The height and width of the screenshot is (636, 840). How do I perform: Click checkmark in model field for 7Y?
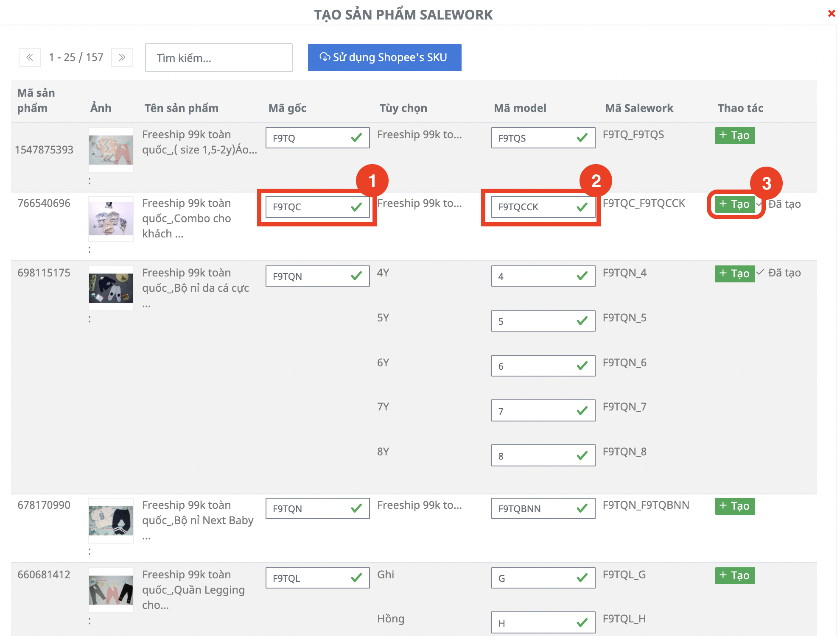582,411
